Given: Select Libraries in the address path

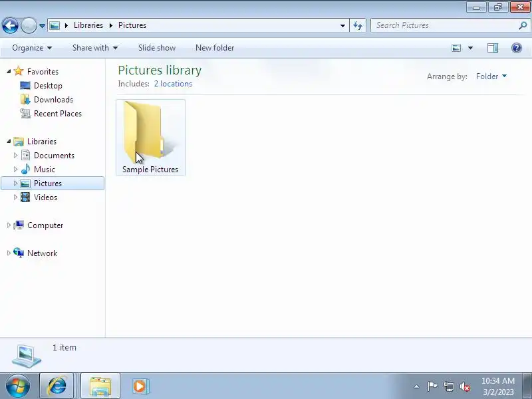Looking at the screenshot, I should tap(88, 25).
